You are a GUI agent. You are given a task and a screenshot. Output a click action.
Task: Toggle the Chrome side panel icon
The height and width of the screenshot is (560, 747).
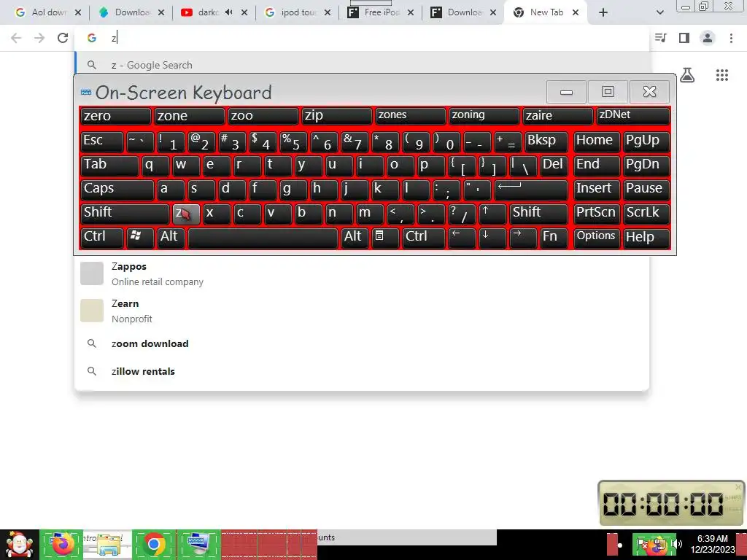(684, 38)
